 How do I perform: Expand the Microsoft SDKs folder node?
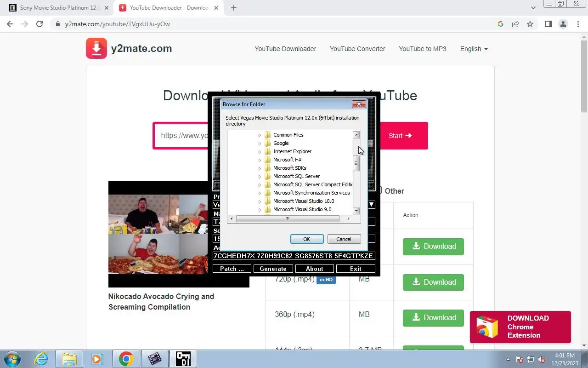[260, 168]
